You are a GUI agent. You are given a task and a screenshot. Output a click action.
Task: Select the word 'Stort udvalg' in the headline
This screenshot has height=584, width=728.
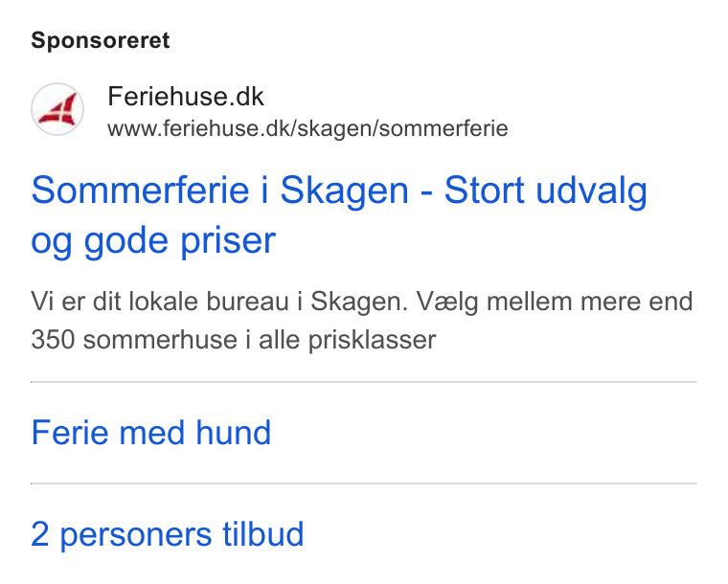point(546,191)
